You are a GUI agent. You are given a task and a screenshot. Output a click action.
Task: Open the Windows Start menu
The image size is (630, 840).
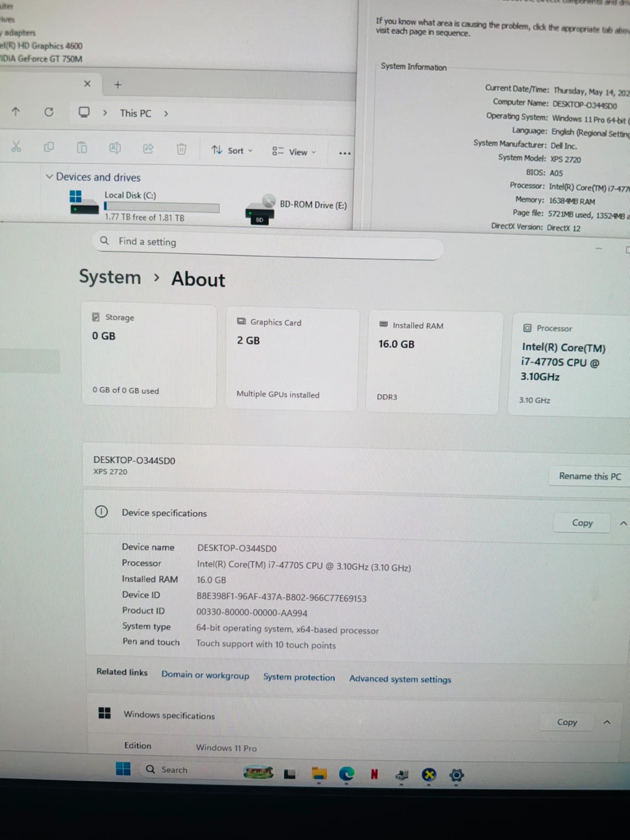123,769
